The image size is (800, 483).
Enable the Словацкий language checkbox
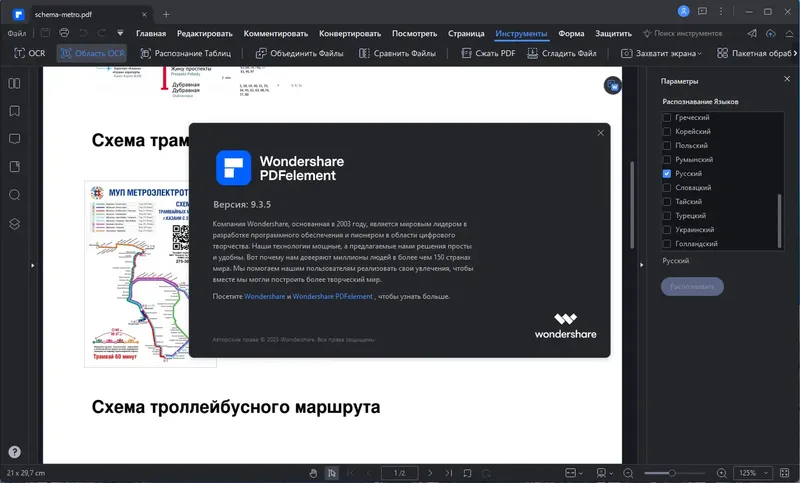coord(666,188)
